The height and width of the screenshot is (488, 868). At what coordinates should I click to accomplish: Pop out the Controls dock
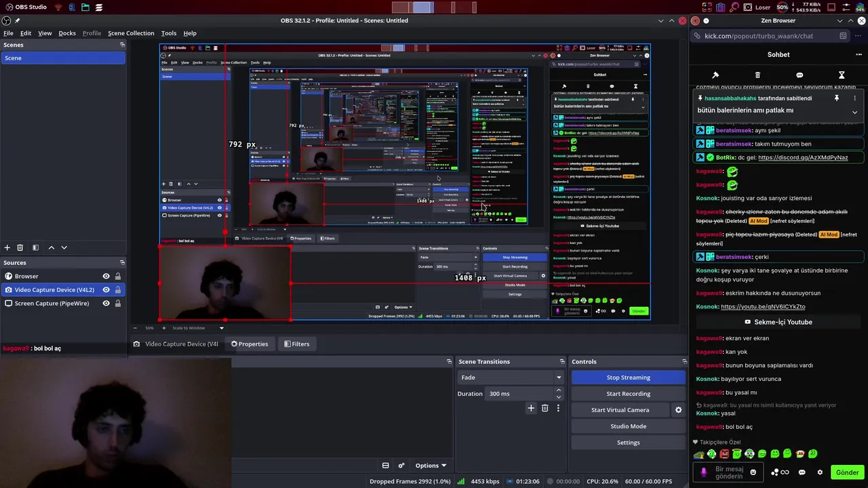[x=684, y=361]
